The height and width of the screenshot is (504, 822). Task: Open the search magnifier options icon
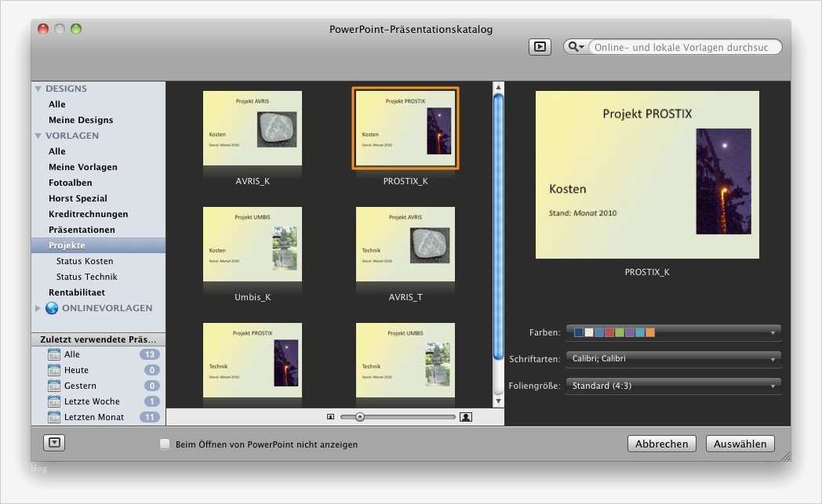(576, 46)
